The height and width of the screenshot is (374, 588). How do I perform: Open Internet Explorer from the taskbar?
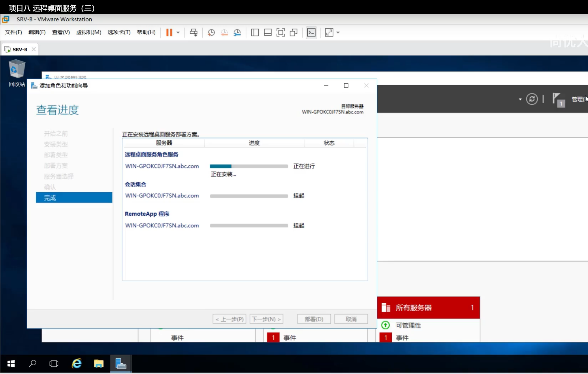(76, 364)
